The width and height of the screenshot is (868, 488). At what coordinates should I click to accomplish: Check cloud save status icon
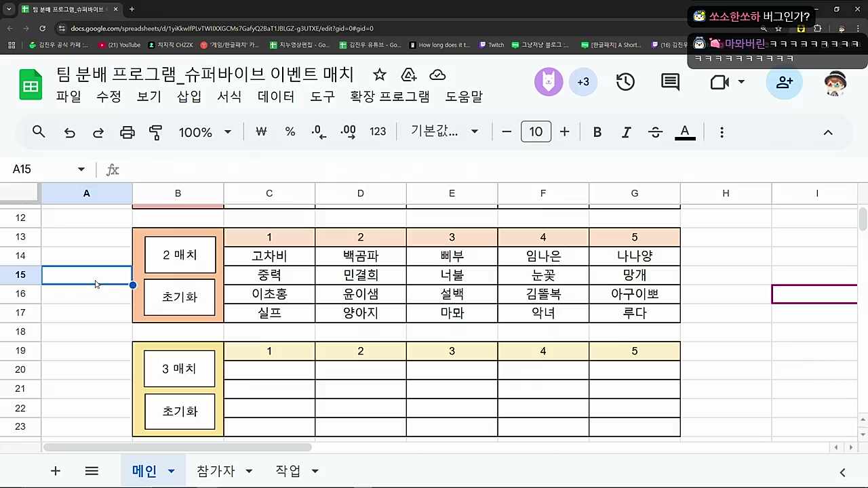point(438,75)
